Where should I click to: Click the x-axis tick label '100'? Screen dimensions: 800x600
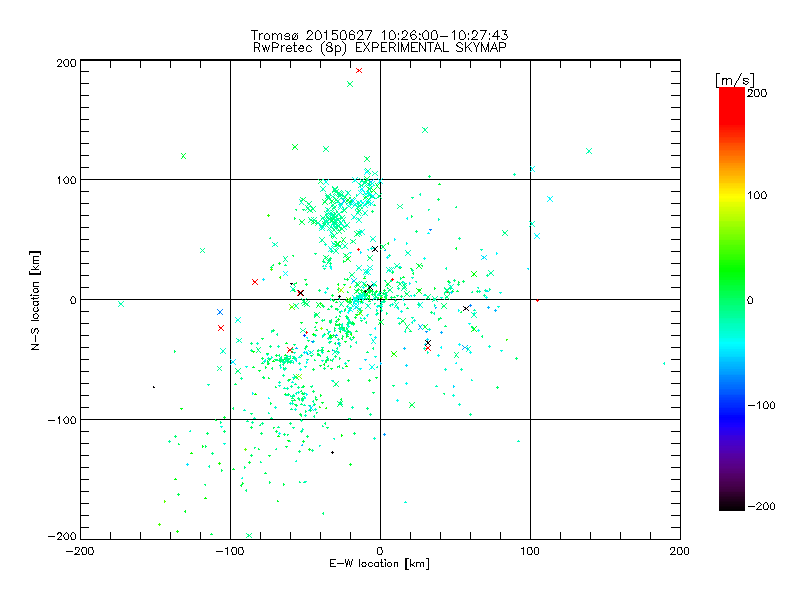(x=530, y=551)
